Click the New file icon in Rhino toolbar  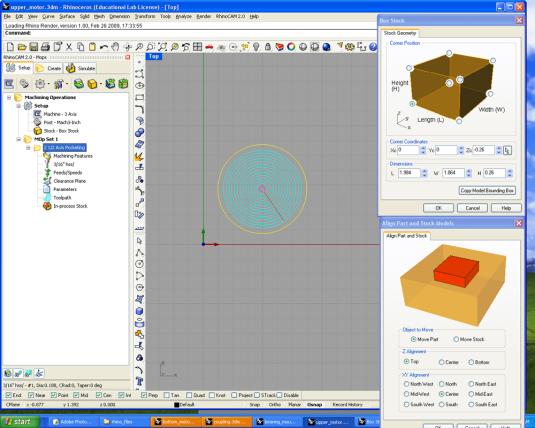[10, 47]
